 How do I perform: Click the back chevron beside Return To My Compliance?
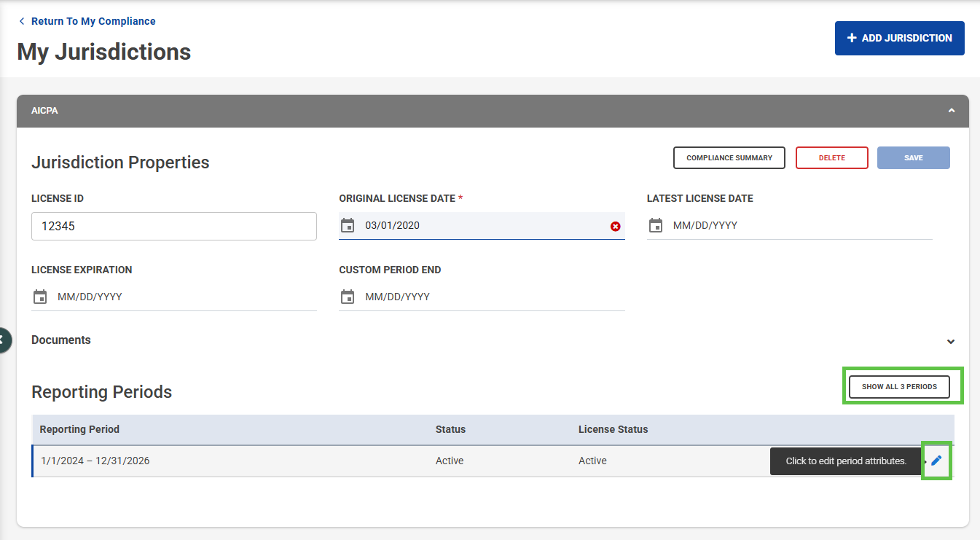pyautogui.click(x=22, y=21)
